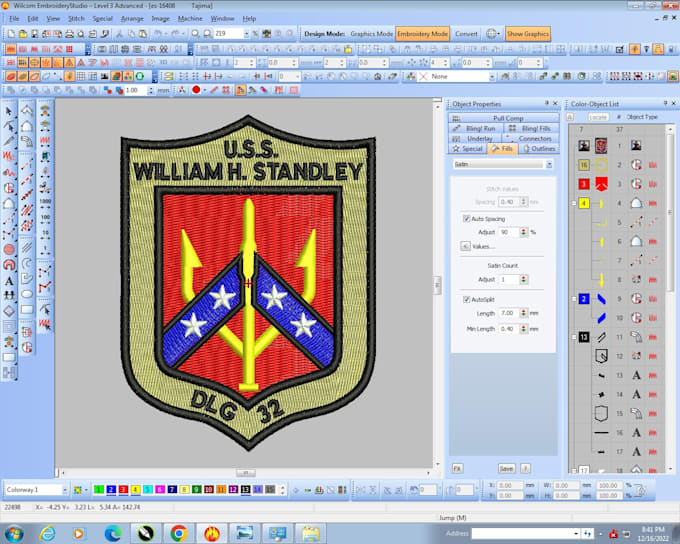This screenshot has width=680, height=544.
Task: Toggle checkbox beside yellow color 4
Action: [574, 203]
